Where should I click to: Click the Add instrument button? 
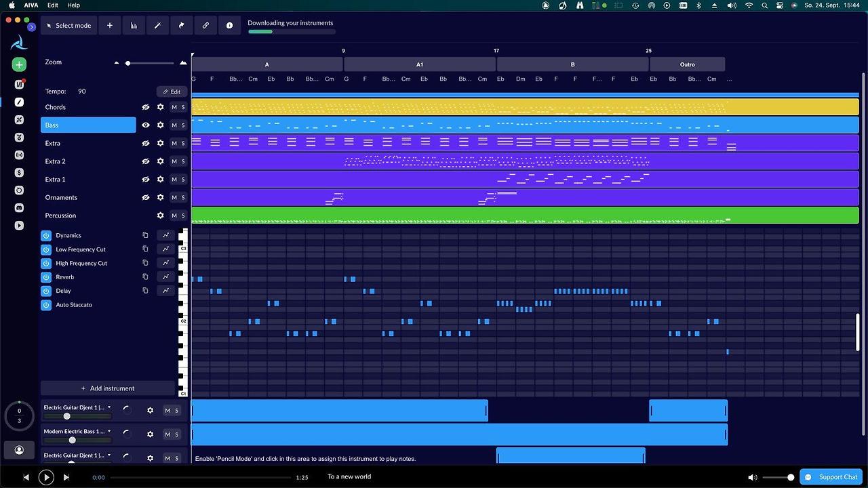[108, 388]
